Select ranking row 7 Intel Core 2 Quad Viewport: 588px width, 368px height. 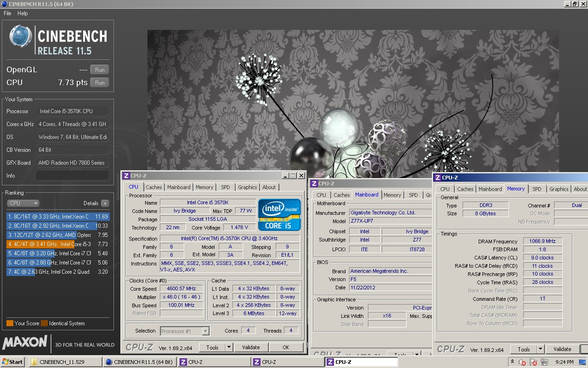point(58,271)
